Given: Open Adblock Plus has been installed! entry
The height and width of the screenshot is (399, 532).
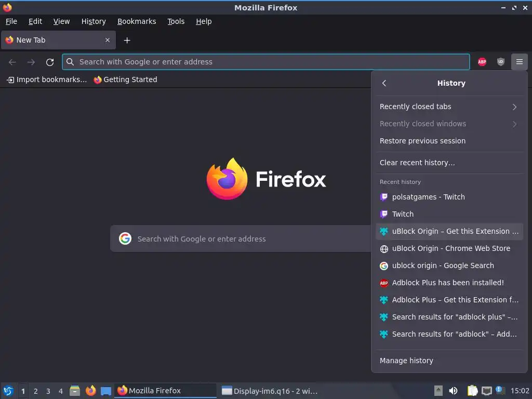Looking at the screenshot, I should click(449, 283).
